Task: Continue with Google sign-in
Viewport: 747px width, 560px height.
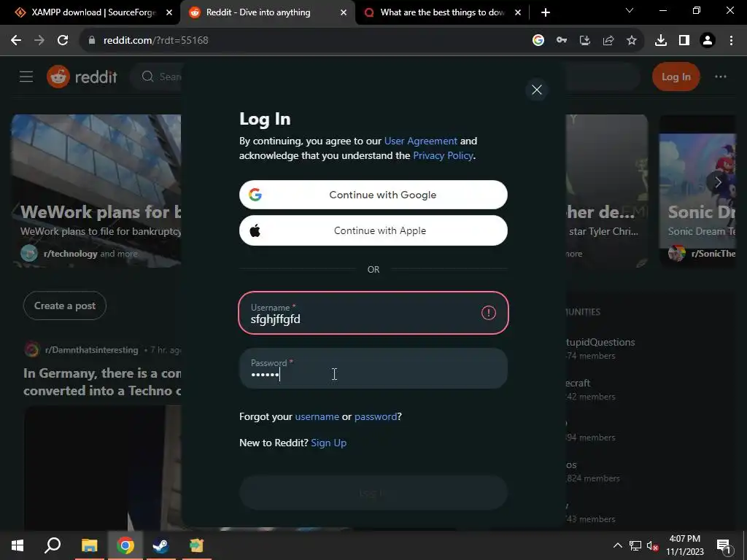Action: coord(373,195)
